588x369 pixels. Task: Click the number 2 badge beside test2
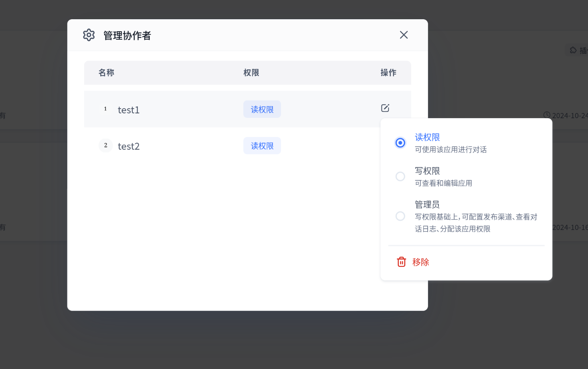click(105, 145)
